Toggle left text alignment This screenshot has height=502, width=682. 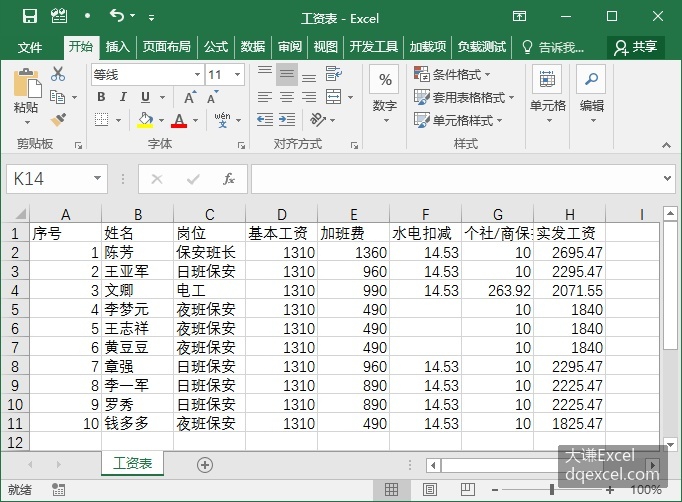[x=265, y=97]
